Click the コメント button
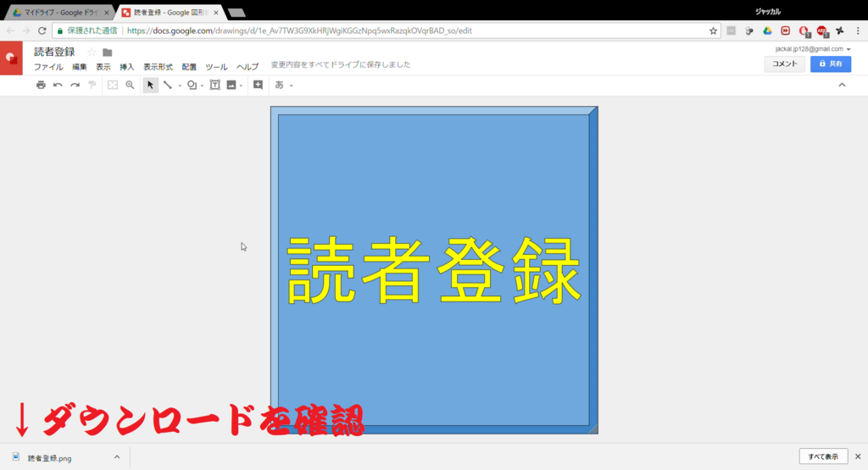Viewport: 868px width, 470px height. click(x=784, y=64)
